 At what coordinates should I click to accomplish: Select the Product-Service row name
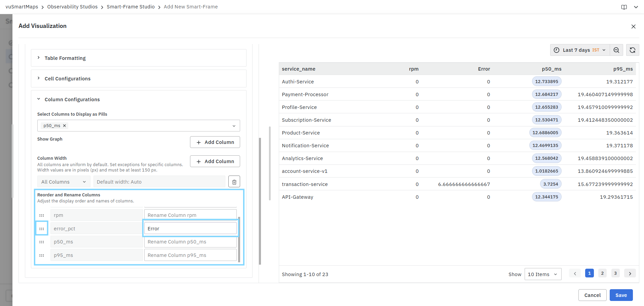click(301, 133)
